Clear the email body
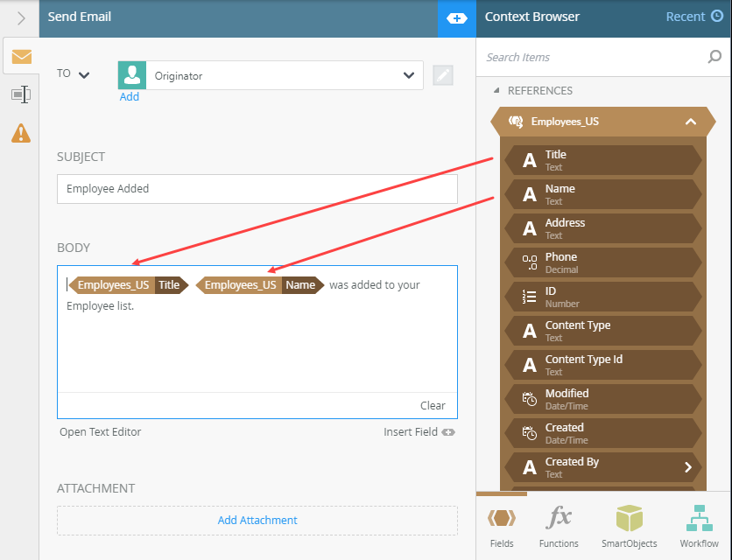 (x=433, y=405)
